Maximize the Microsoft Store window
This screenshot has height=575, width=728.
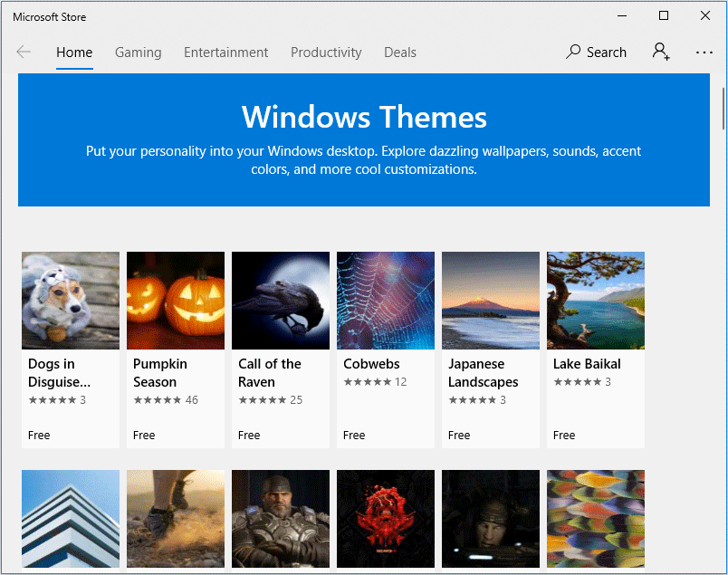click(664, 15)
